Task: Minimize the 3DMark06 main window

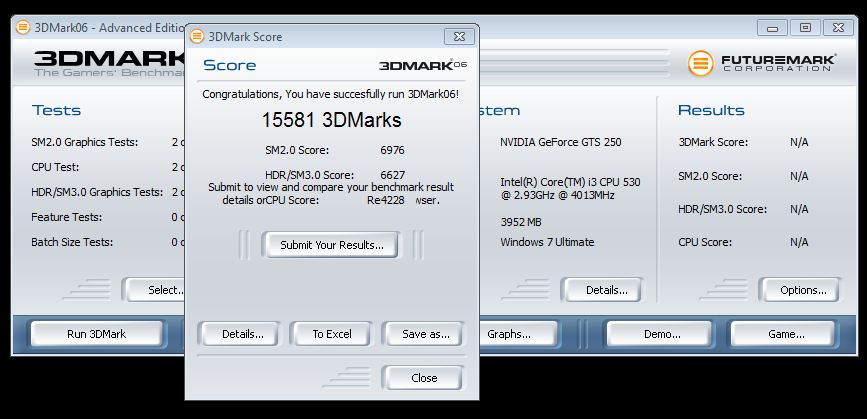Action: point(772,28)
